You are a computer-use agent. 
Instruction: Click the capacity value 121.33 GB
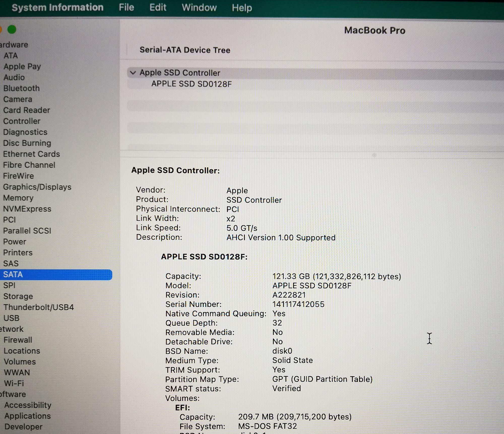click(337, 276)
